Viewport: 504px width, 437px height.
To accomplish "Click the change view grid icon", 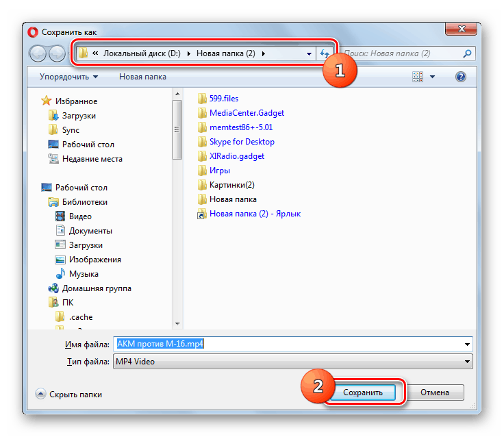I will [x=418, y=77].
